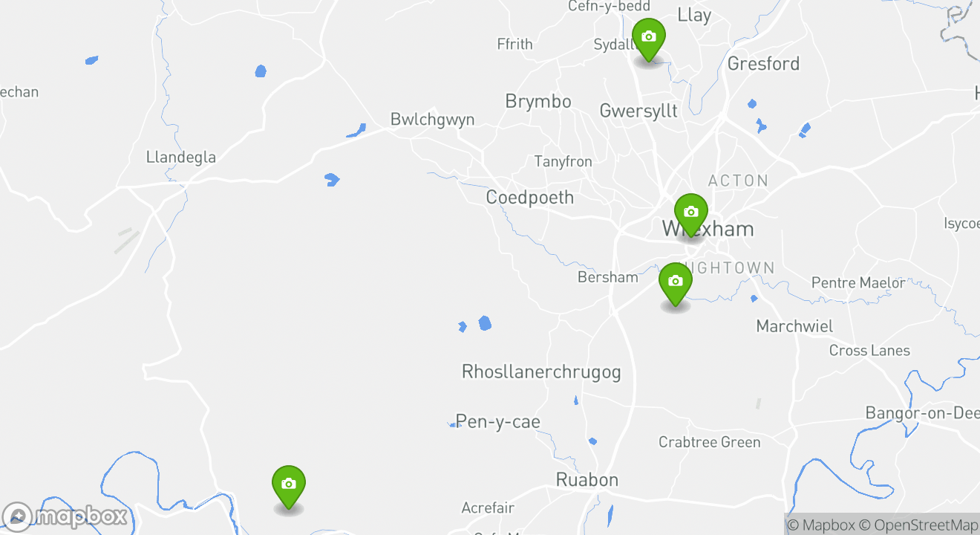Click the Brymbo label on the map
The width and height of the screenshot is (980, 535).
(538, 102)
